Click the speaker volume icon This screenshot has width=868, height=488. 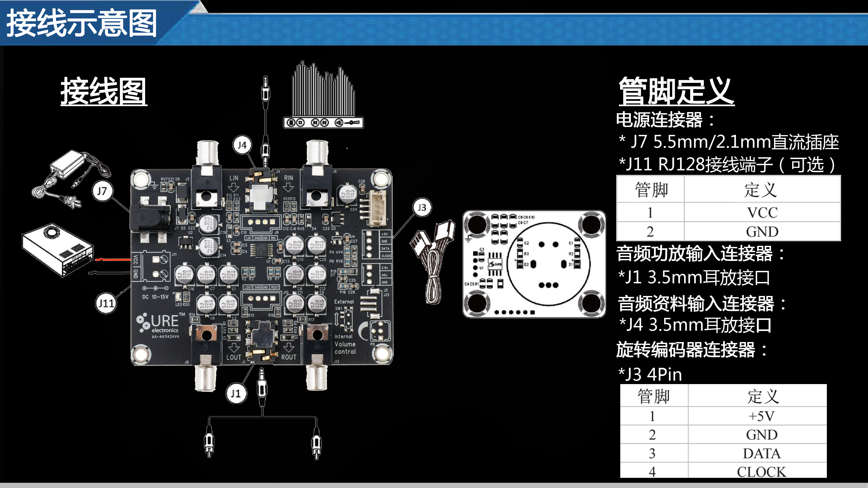(339, 123)
